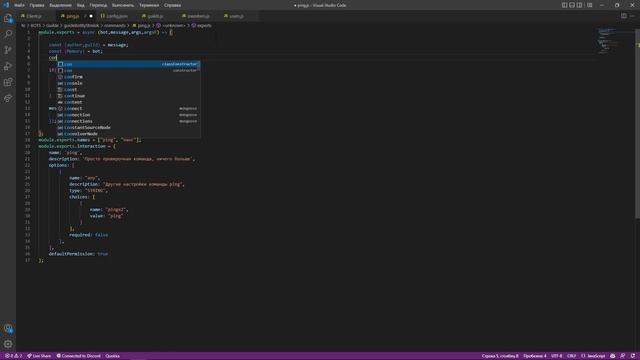Viewport: 640px width, 360px height.
Task: Open the Live Share activity bar icon
Action: [8, 98]
